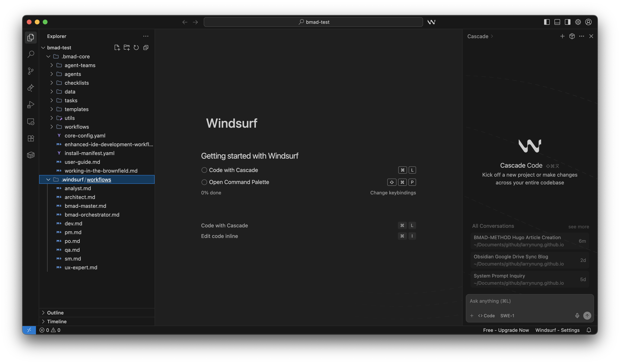This screenshot has height=364, width=620.
Task: Open the Source Control view
Action: coord(31,71)
